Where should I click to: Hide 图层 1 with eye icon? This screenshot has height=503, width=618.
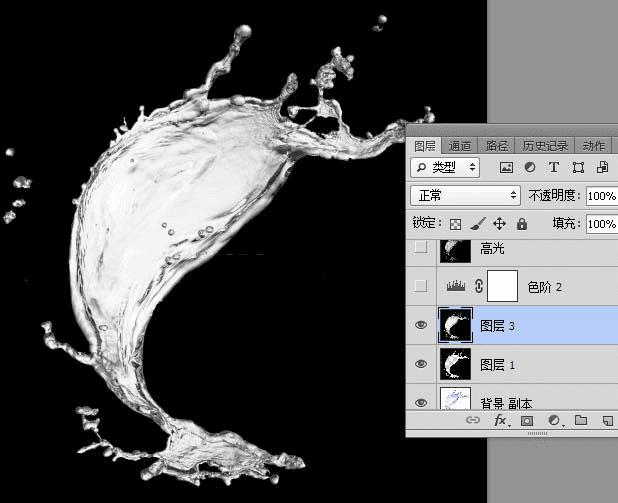tap(421, 363)
